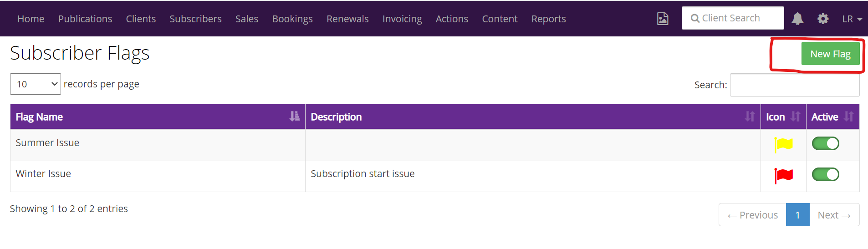Screen dimensions: 868x249
Task: Sort by the Flag Name column icon
Action: 295,117
